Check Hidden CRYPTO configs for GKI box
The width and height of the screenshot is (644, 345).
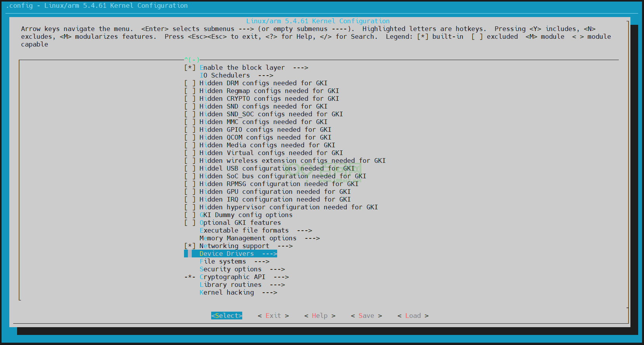(190, 98)
